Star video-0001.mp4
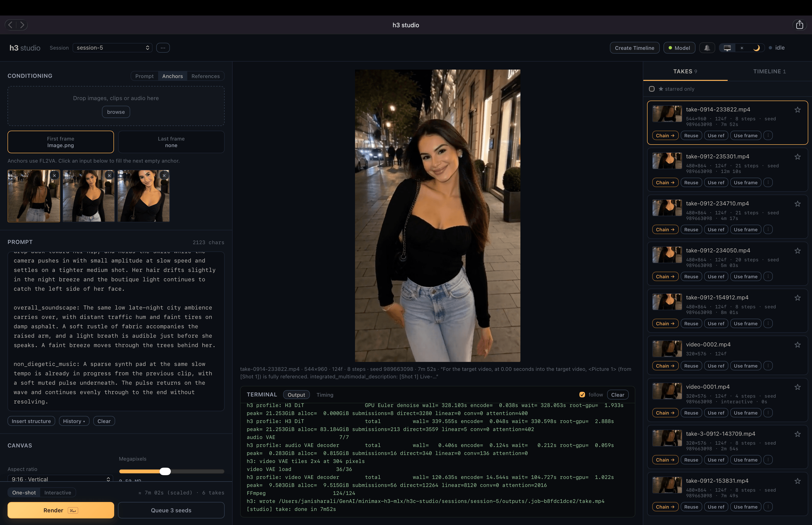 pyautogui.click(x=797, y=387)
